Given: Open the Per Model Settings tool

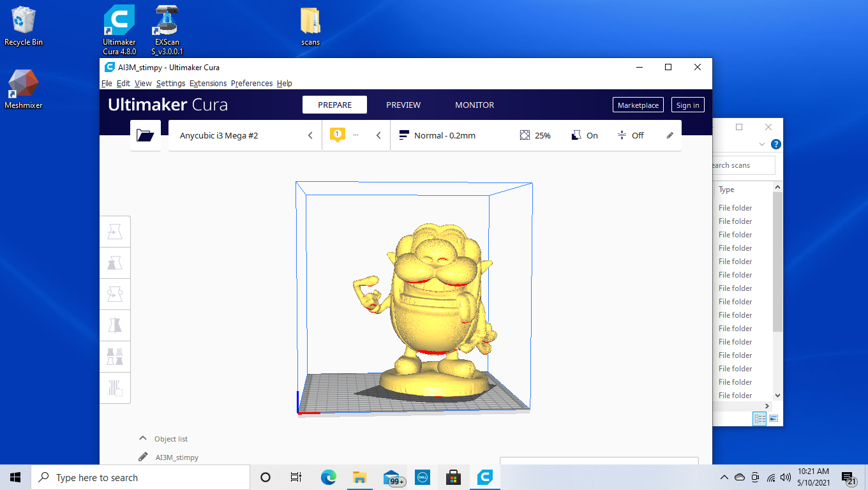Looking at the screenshot, I should coord(115,357).
